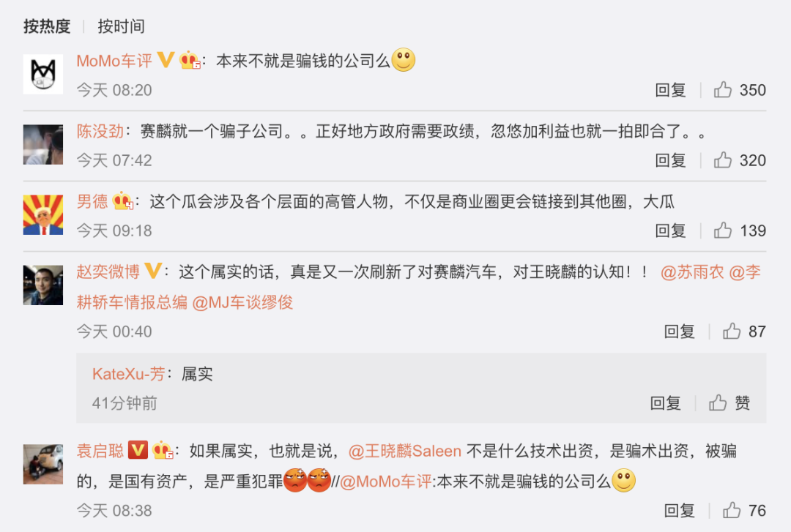Reply to 陈没劲's comment via 回复
Image resolution: width=791 pixels, height=532 pixels.
pos(670,160)
